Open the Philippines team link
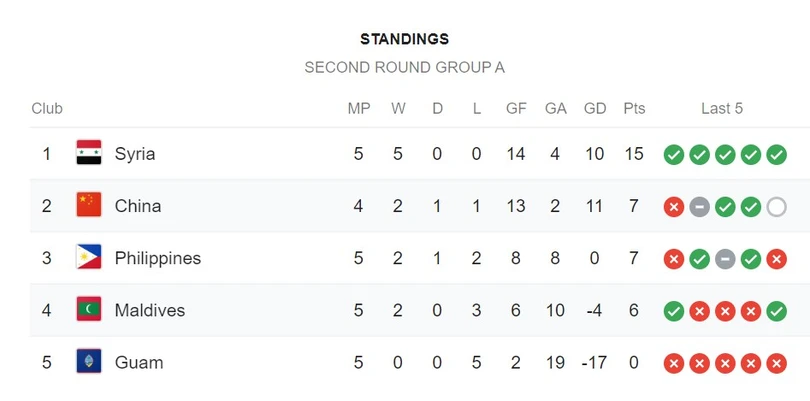The image size is (810, 401). pyautogui.click(x=158, y=258)
